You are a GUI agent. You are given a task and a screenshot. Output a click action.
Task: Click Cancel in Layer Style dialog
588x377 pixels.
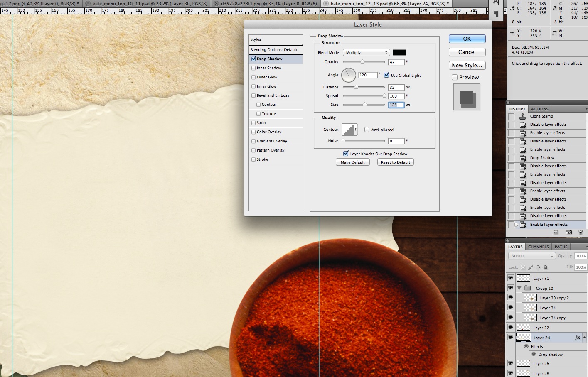click(x=467, y=52)
